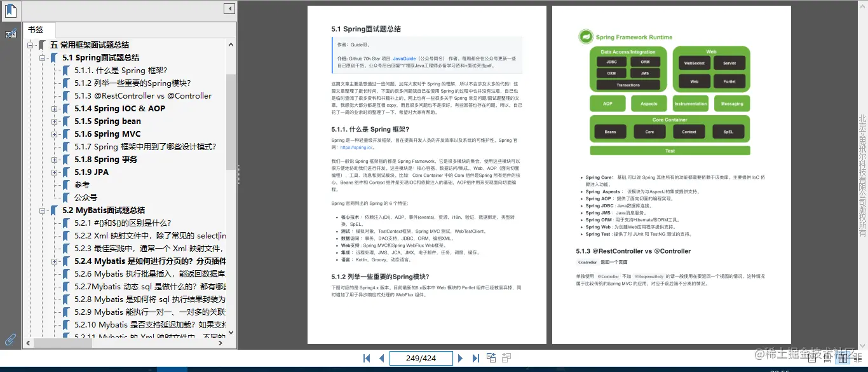The width and height of the screenshot is (868, 372).
Task: Click heading 5.1.3 @RestController vs @Controller in page
Action: coord(633,251)
